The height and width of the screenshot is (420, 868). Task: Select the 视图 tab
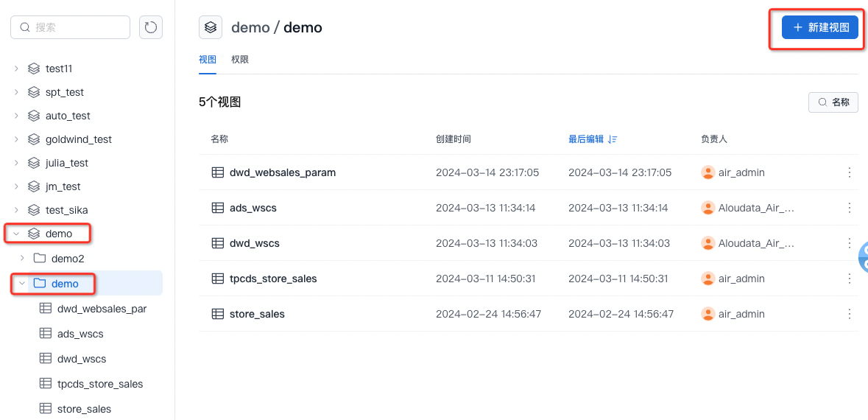207,60
